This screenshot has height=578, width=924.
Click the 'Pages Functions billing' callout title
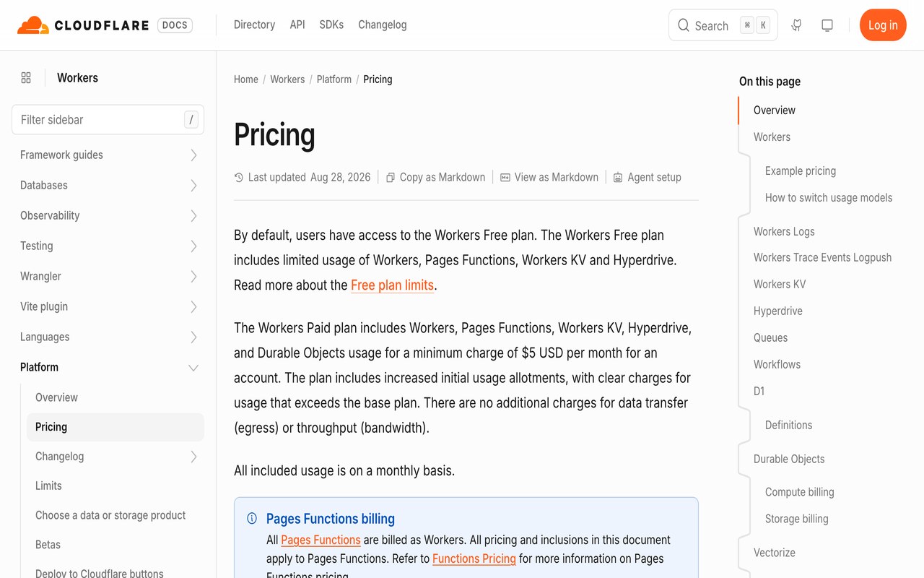pyautogui.click(x=331, y=519)
